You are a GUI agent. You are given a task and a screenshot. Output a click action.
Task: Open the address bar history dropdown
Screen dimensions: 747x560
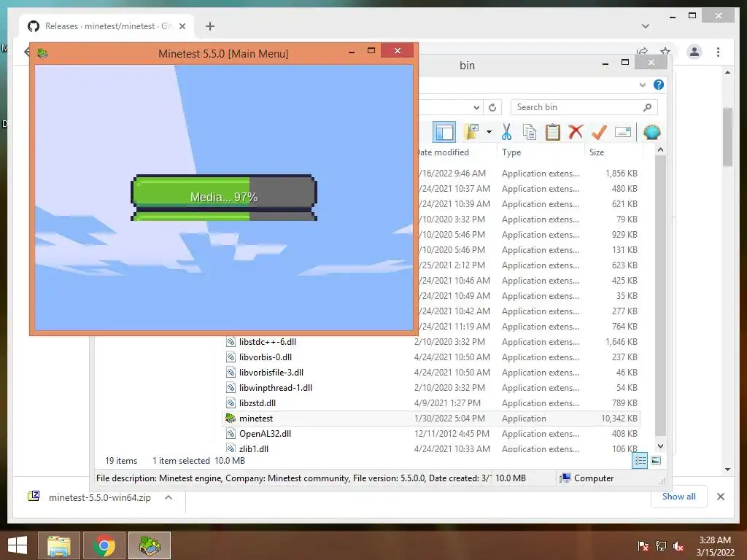pyautogui.click(x=476, y=107)
